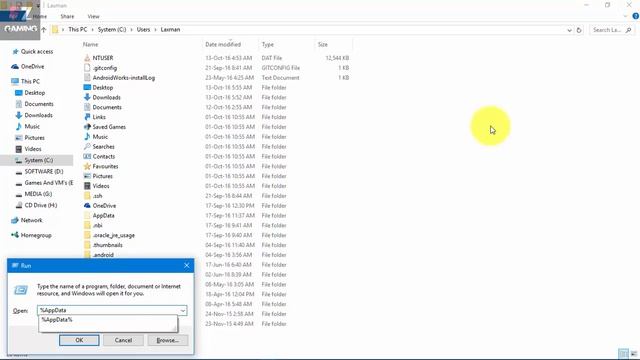Sort by the Name column header
640x360 pixels.
tap(91, 44)
